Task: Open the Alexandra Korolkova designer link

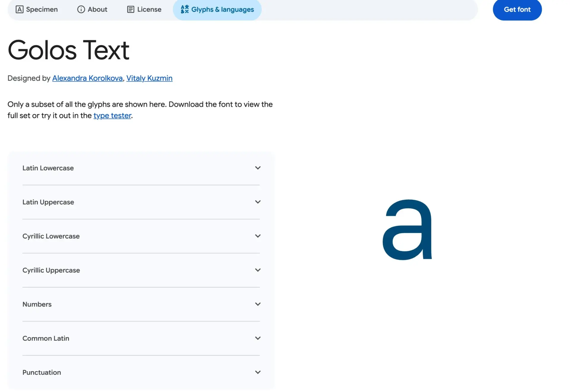Action: pyautogui.click(x=88, y=78)
